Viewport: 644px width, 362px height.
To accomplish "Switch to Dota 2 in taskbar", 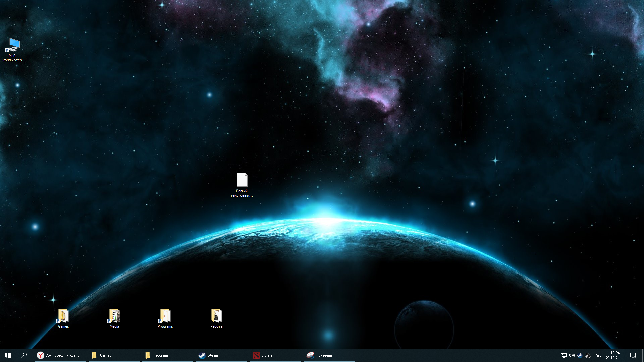I will [276, 355].
